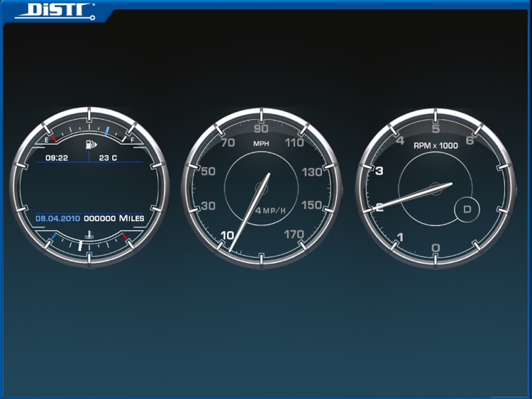Click the 110 mark on speedometer

coord(294,142)
